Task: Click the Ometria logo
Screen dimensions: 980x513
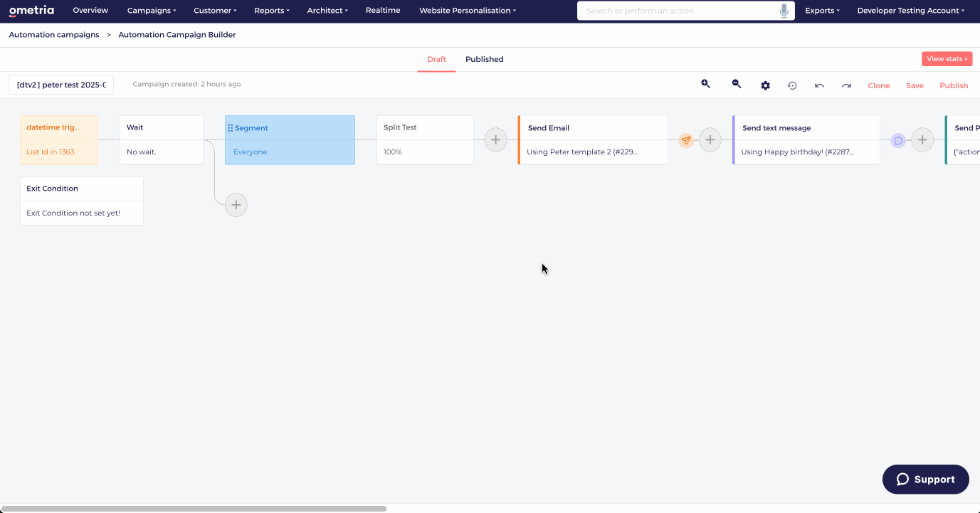Action: coord(31,11)
